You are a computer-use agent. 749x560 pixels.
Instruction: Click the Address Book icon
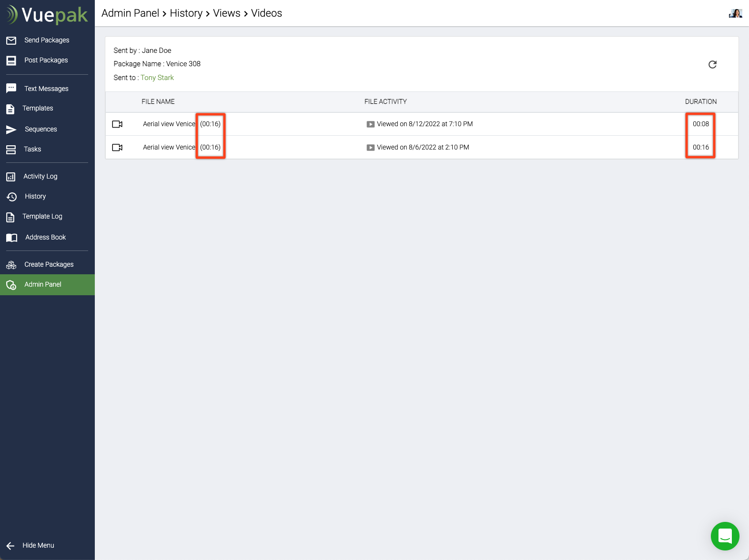(x=11, y=238)
